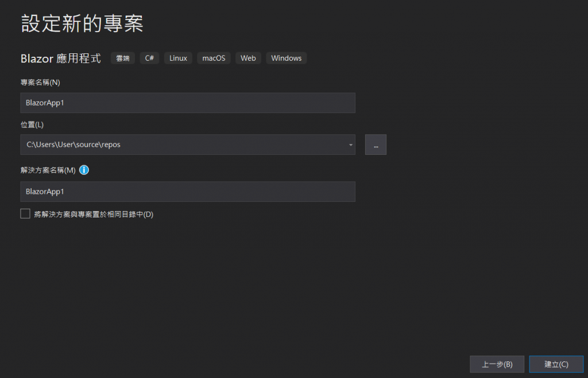
Task: Click the project name input field
Action: tap(188, 103)
